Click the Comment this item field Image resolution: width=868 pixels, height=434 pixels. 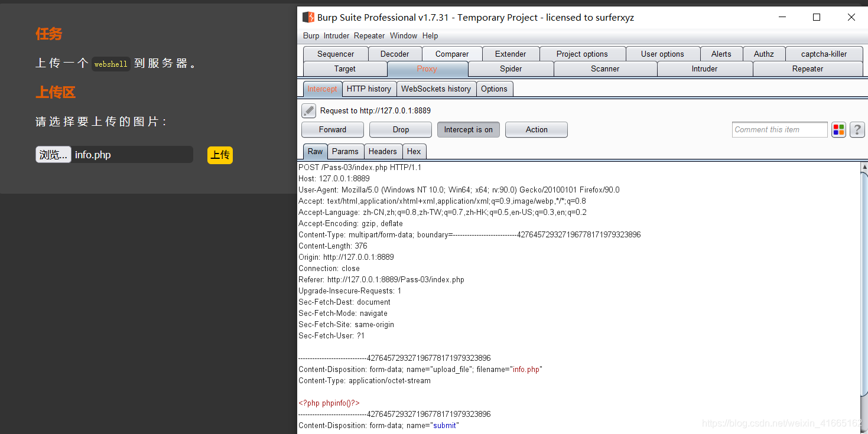(780, 130)
